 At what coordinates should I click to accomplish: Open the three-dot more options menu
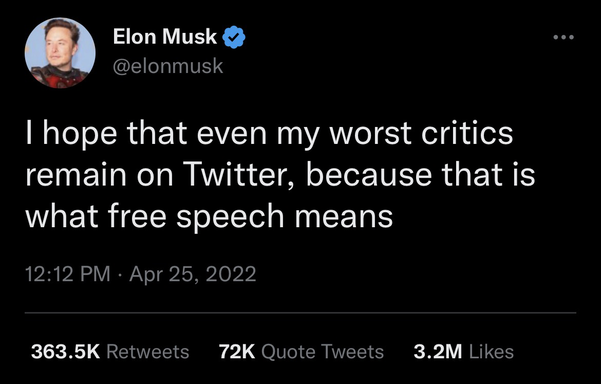(564, 37)
